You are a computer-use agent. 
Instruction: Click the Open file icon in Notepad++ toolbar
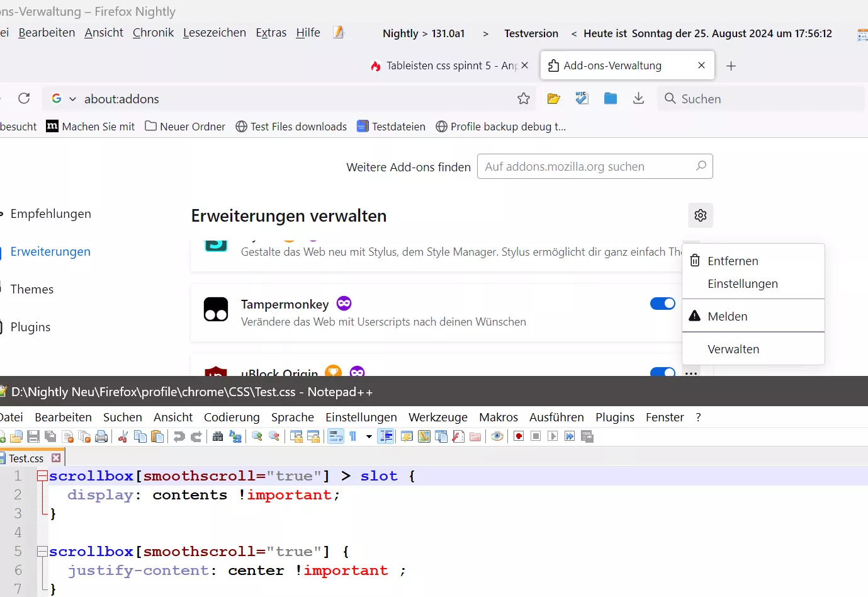16,436
